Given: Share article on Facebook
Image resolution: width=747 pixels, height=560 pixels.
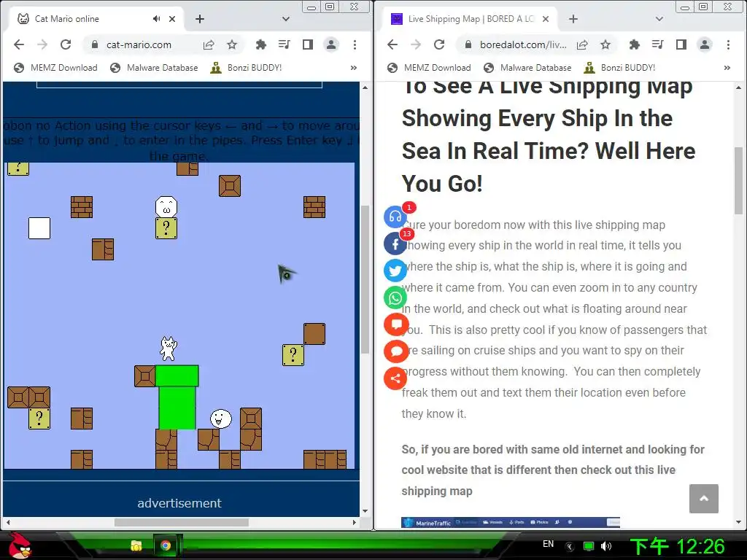Looking at the screenshot, I should tap(395, 244).
